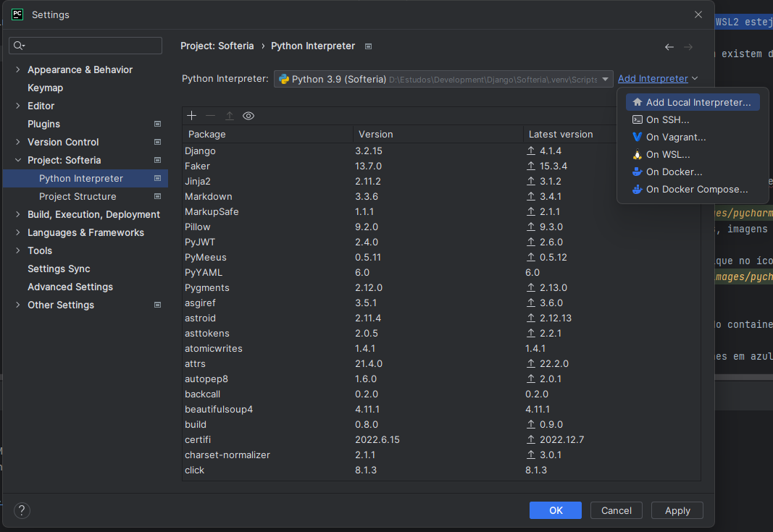This screenshot has width=773, height=532.
Task: Click the search icon in settings search
Action: (19, 46)
